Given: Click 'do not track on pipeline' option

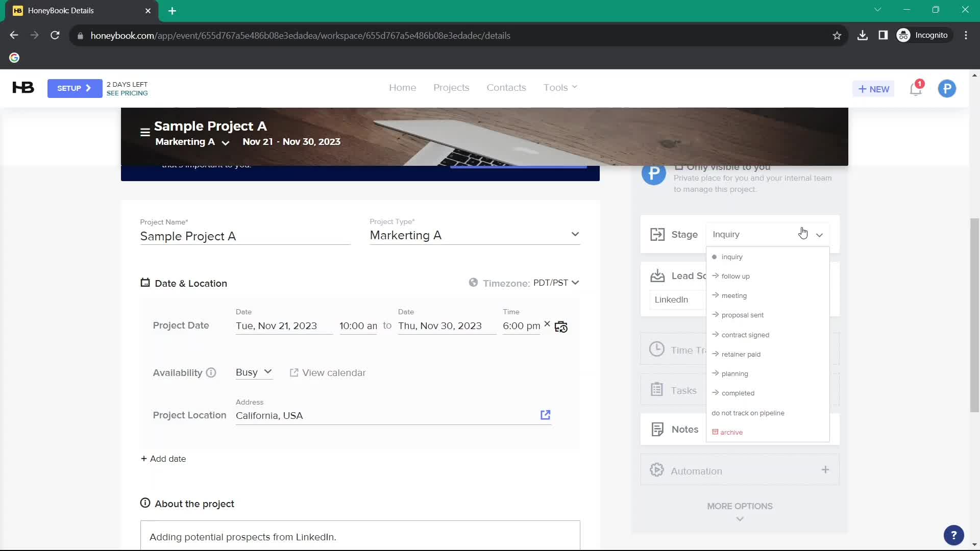Looking at the screenshot, I should (x=748, y=412).
